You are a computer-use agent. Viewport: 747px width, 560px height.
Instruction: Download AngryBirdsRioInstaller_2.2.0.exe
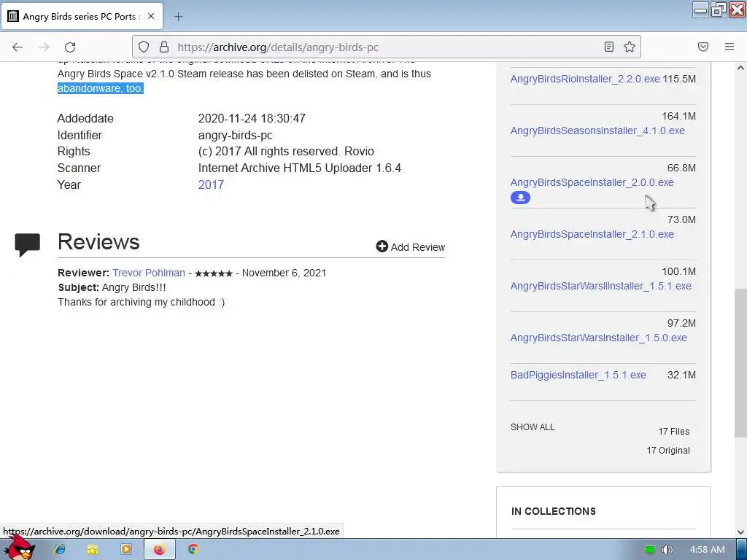click(585, 79)
